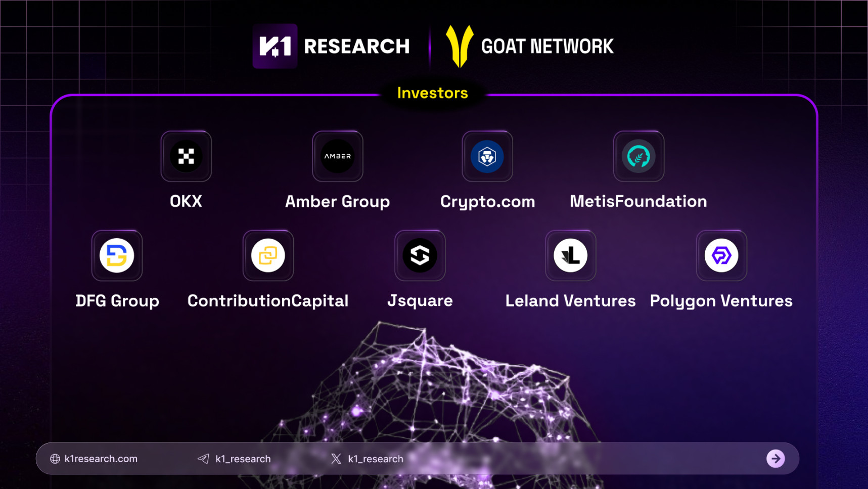Click the globe icon beside k1research.com
This screenshot has width=868, height=489.
pos(55,459)
